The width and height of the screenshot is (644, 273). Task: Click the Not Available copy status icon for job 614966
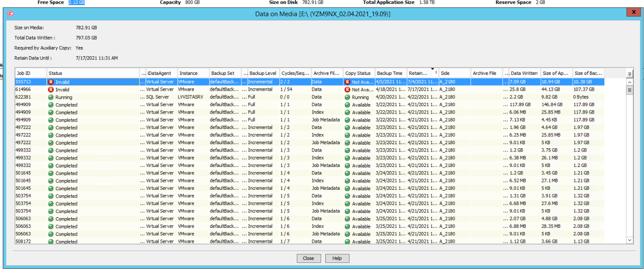point(348,89)
